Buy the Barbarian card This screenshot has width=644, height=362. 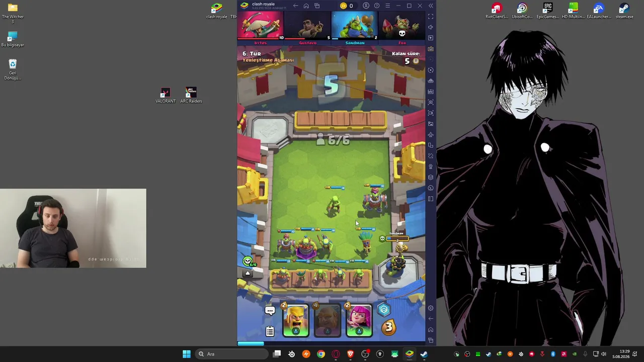tap(296, 320)
